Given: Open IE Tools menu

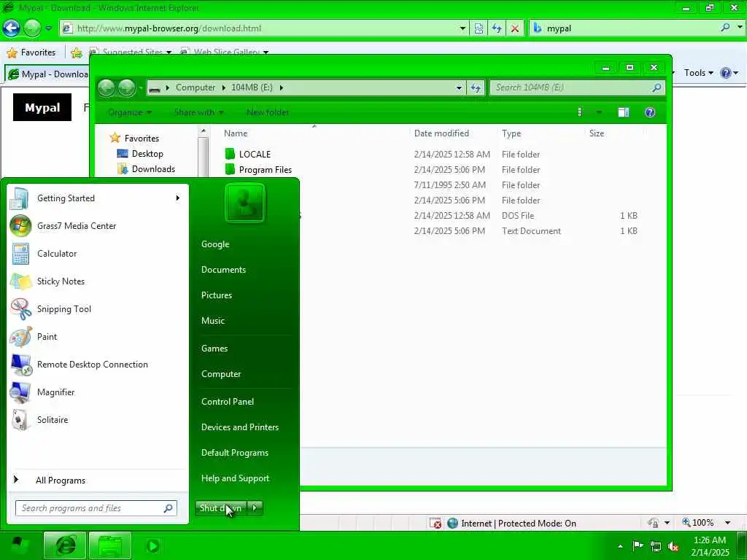Looking at the screenshot, I should point(698,73).
